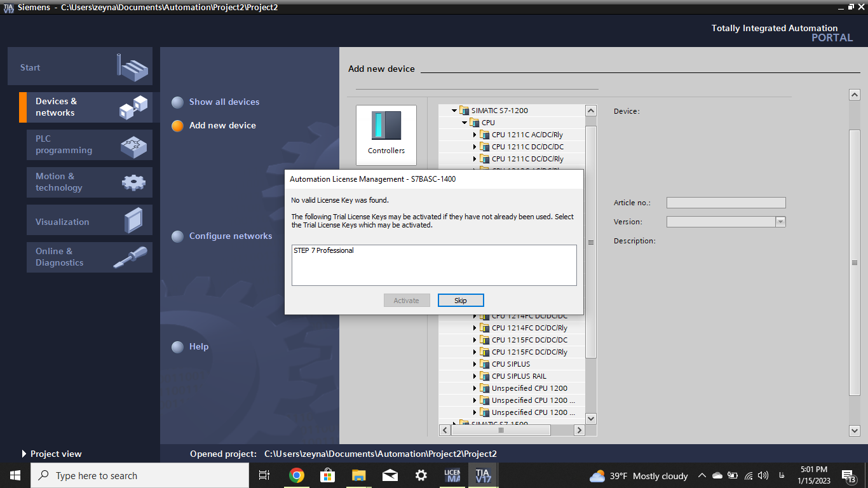Show hidden system tray icons

coord(702,475)
